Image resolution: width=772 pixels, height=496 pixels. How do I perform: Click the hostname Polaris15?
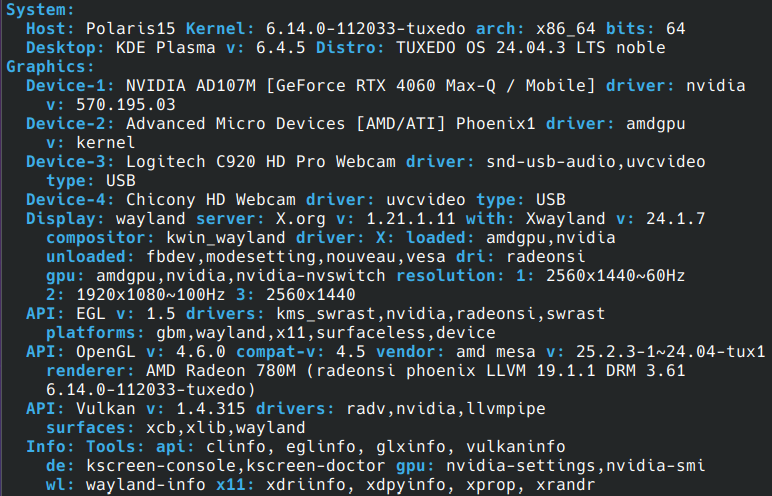(x=130, y=29)
